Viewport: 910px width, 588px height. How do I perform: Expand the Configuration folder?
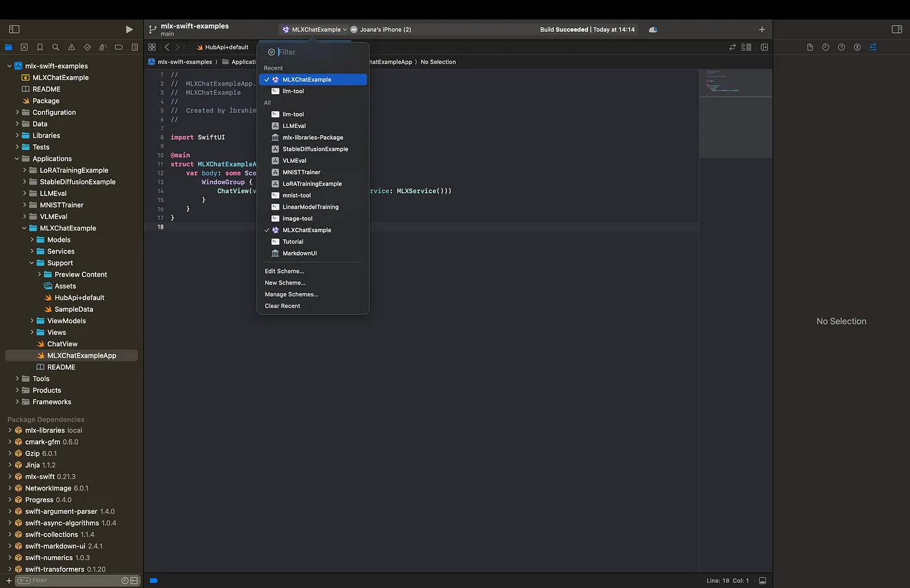[17, 112]
